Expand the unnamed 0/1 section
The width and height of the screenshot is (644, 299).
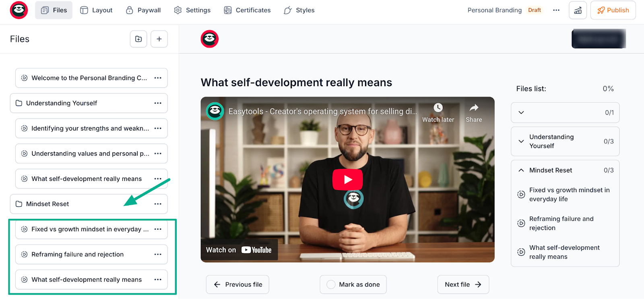coord(521,112)
